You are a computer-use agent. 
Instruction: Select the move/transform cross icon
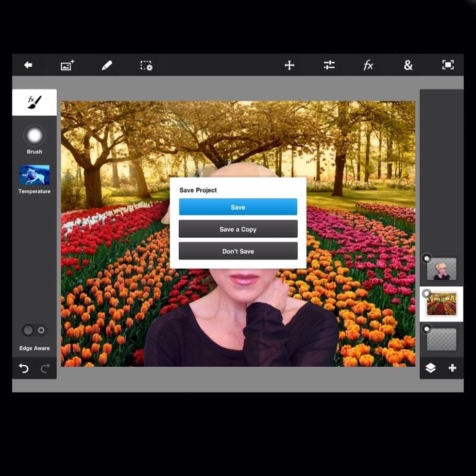(289, 65)
